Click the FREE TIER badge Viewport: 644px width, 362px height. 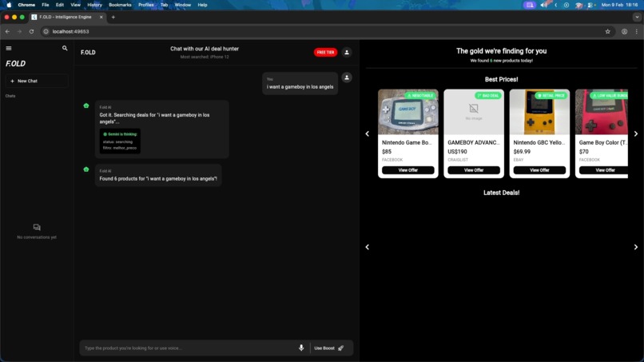pyautogui.click(x=325, y=52)
